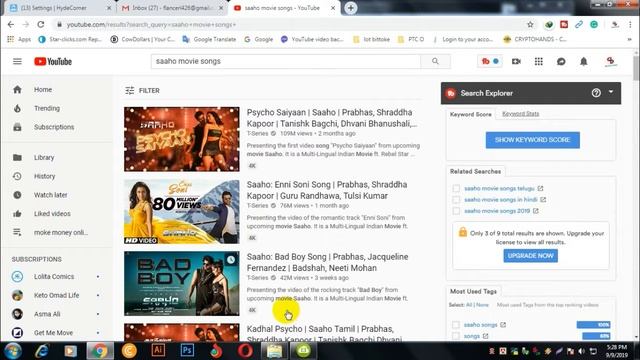Open the TubeBuddy toolbar icon
This screenshot has height=360, width=640.
tap(490, 61)
